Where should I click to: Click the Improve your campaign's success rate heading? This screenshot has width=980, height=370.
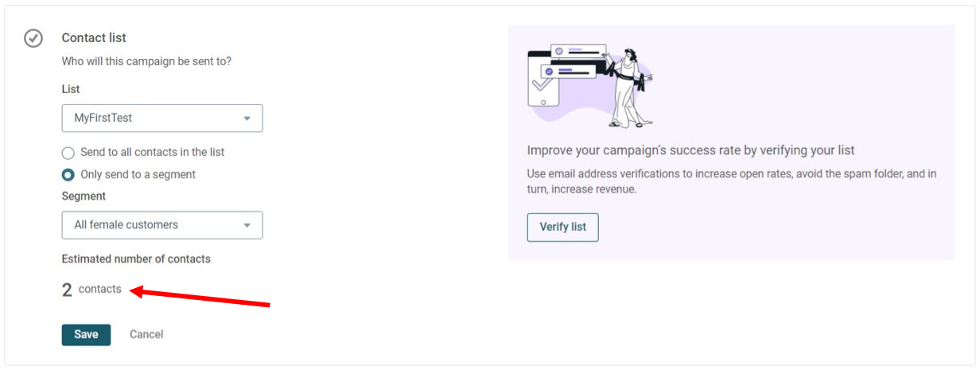coord(690,150)
